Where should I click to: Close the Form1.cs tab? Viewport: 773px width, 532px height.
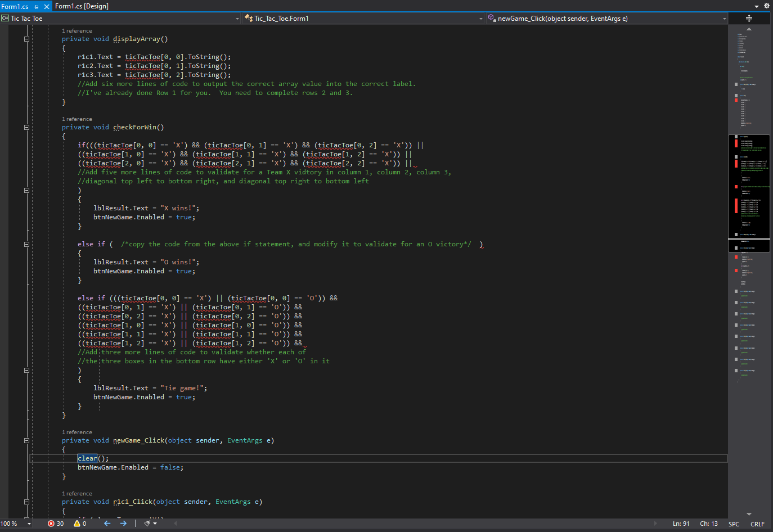[x=47, y=7]
